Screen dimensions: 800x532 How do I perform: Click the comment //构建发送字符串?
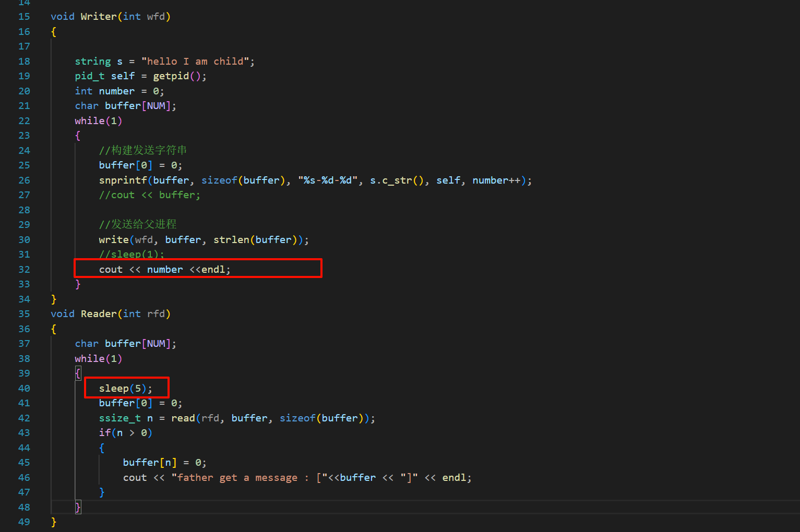[143, 150]
